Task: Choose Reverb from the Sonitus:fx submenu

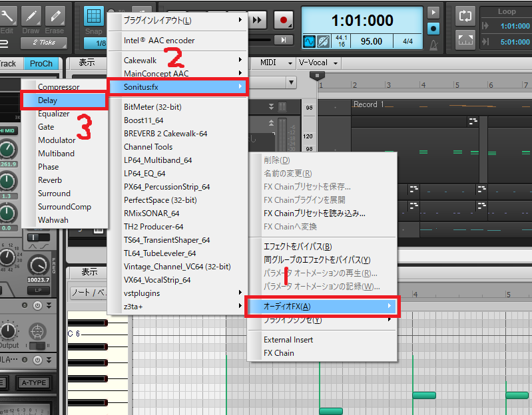Action: [x=64, y=180]
